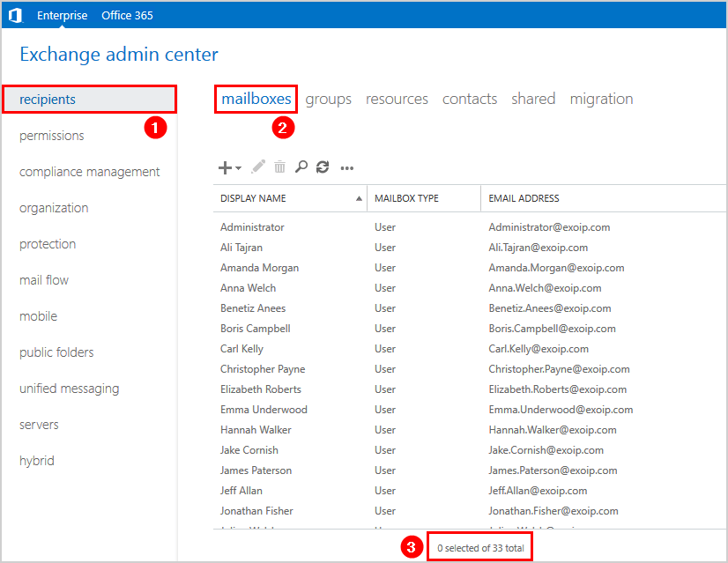Open the mail flow section
728x563 pixels.
click(44, 279)
